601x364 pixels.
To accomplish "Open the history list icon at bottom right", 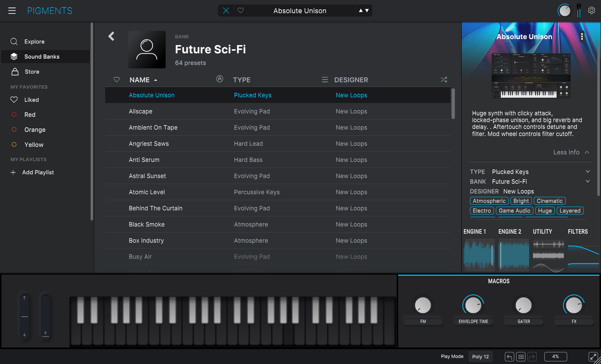I will [521, 356].
